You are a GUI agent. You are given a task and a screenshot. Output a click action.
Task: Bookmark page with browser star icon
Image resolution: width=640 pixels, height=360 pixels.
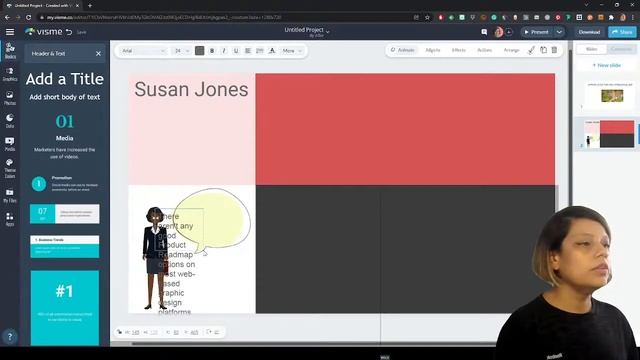427,18
